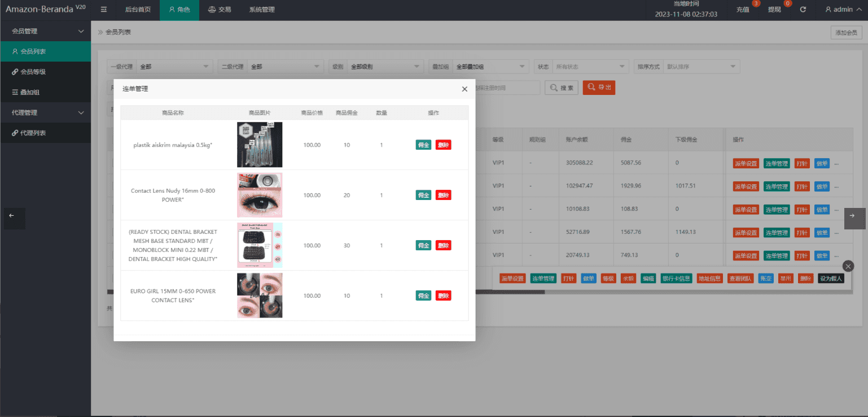The image size is (868, 417).
Task: Open the 后台首页 tab
Action: [138, 10]
